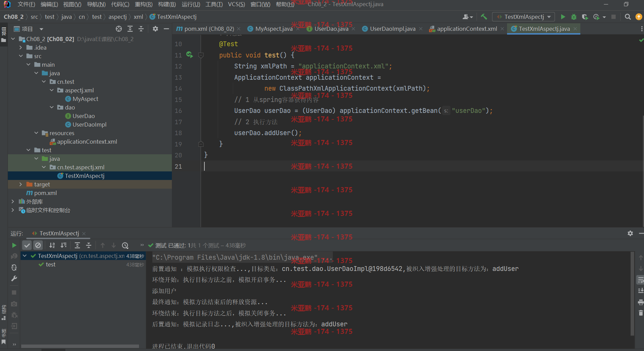
Task: Open the VCS(S) menu
Action: point(236,4)
